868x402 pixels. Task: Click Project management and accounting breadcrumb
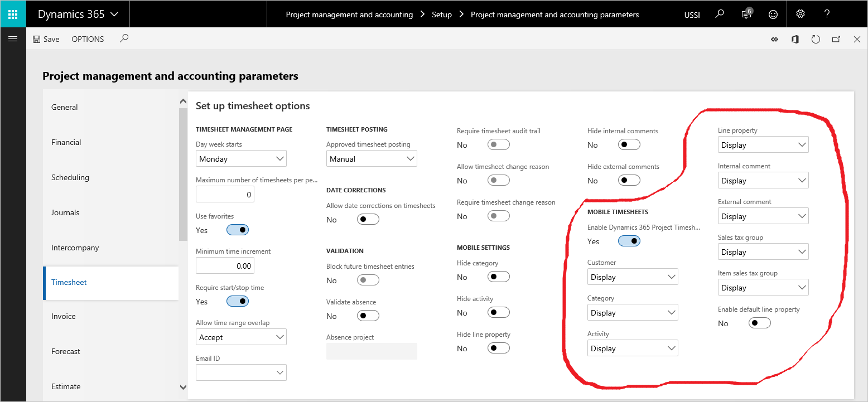coord(349,14)
